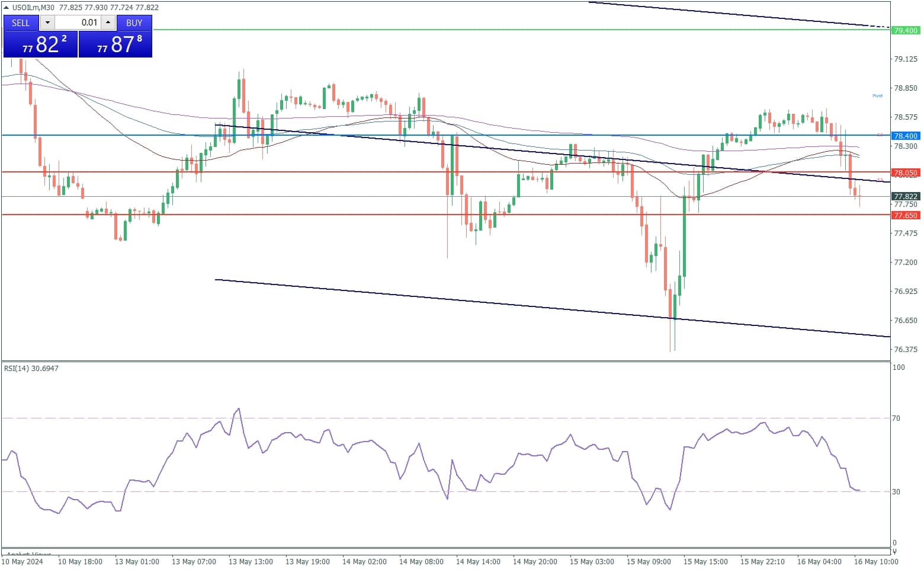The width and height of the screenshot is (924, 569).
Task: Click the SELL button in the trade panel
Action: (x=21, y=23)
